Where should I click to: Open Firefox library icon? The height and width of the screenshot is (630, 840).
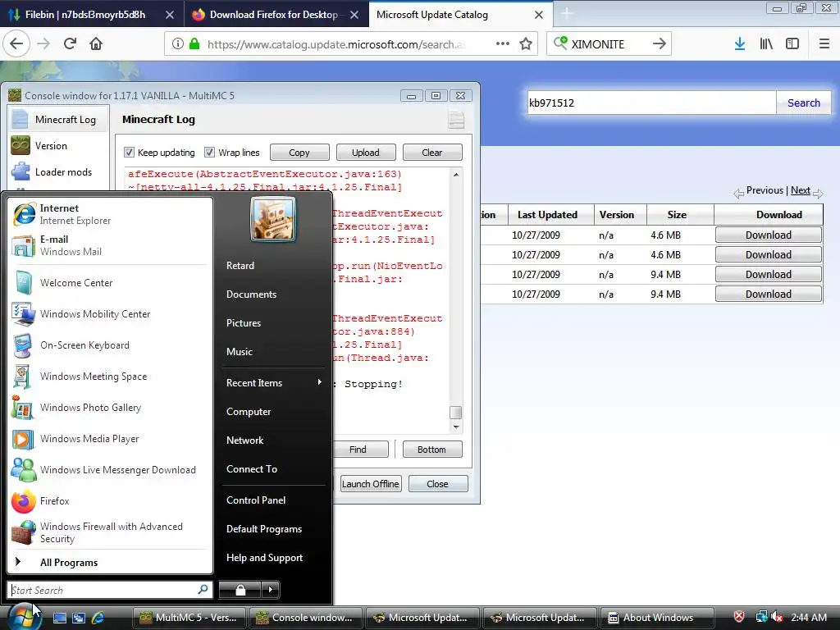tap(766, 44)
